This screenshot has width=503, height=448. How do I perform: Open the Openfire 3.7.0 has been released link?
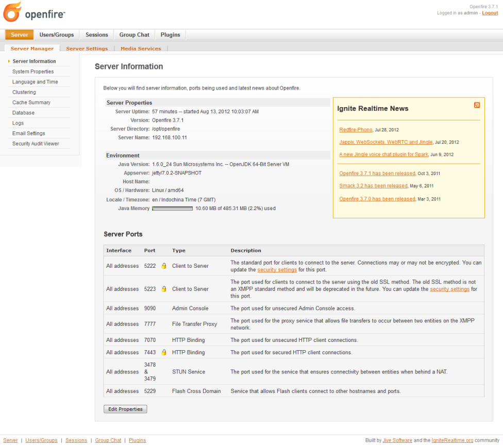coord(377,199)
